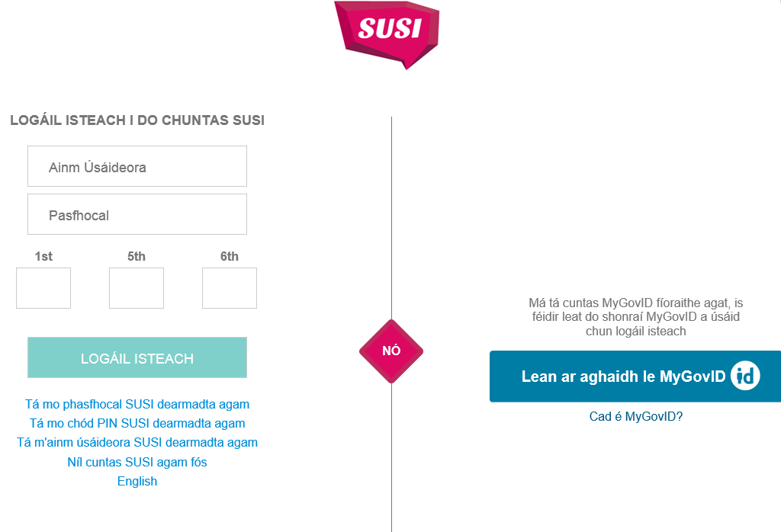Screen dimensions: 781x532
Task: Click the circular MyGovID "id" badge icon
Action: click(744, 375)
